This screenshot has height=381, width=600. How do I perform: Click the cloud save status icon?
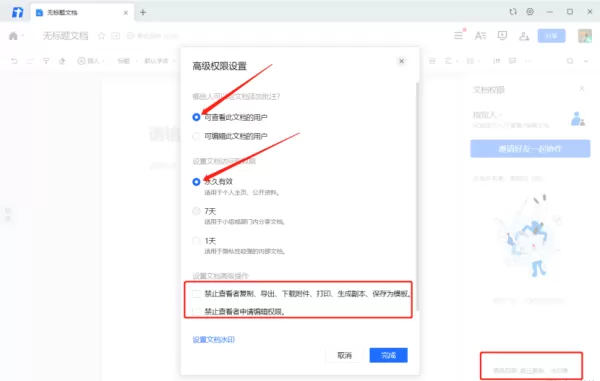click(x=130, y=36)
